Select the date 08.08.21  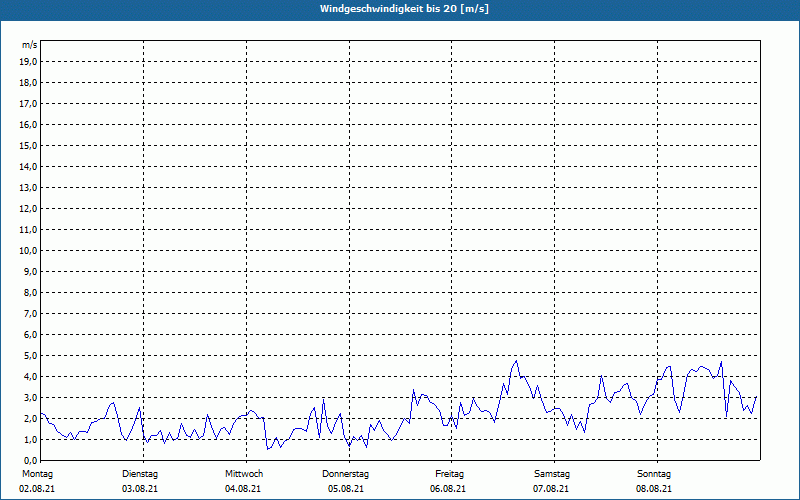pyautogui.click(x=654, y=489)
